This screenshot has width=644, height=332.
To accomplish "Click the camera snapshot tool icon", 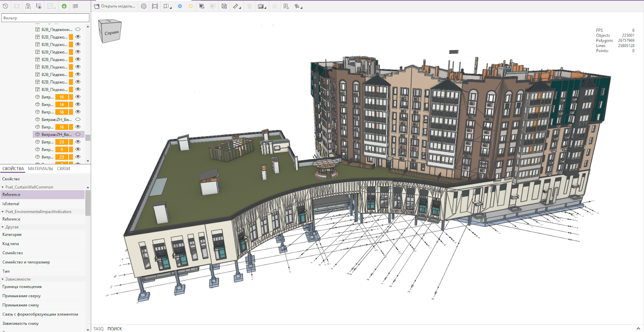I will [261, 6].
